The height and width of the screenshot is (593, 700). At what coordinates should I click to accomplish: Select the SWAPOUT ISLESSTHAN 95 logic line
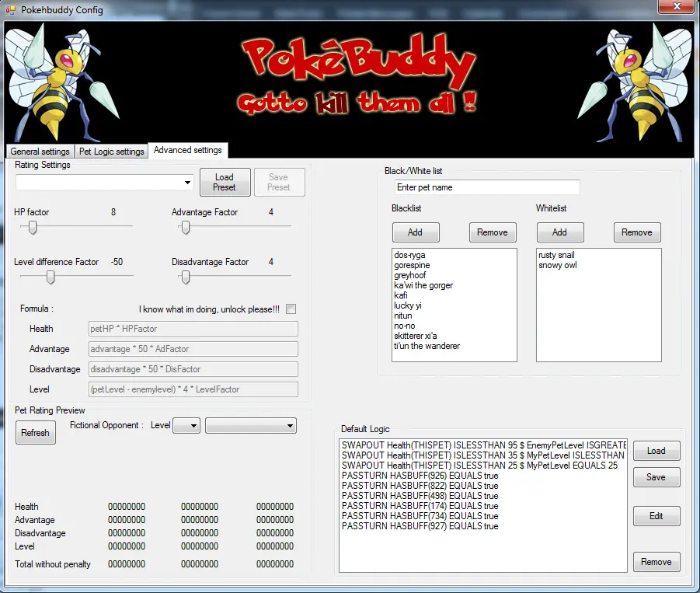click(483, 445)
